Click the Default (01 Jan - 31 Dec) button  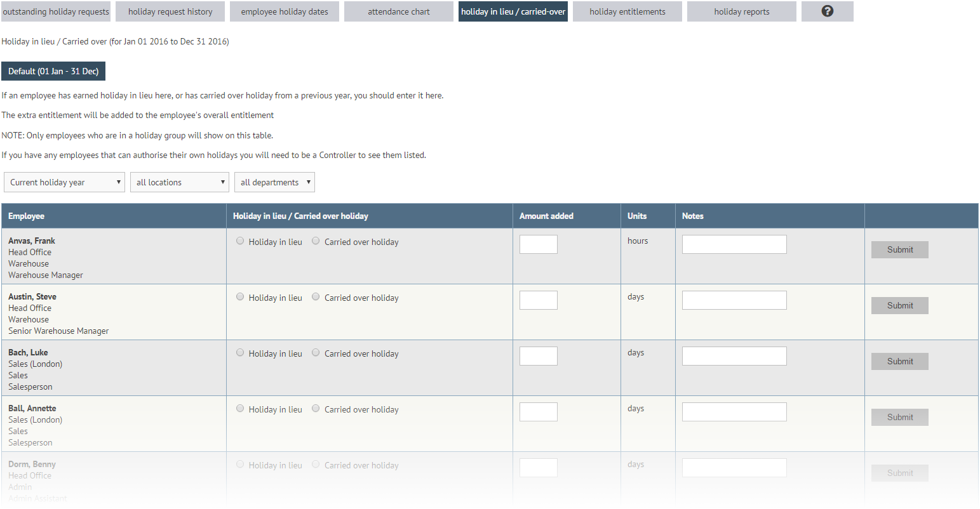[x=53, y=71]
